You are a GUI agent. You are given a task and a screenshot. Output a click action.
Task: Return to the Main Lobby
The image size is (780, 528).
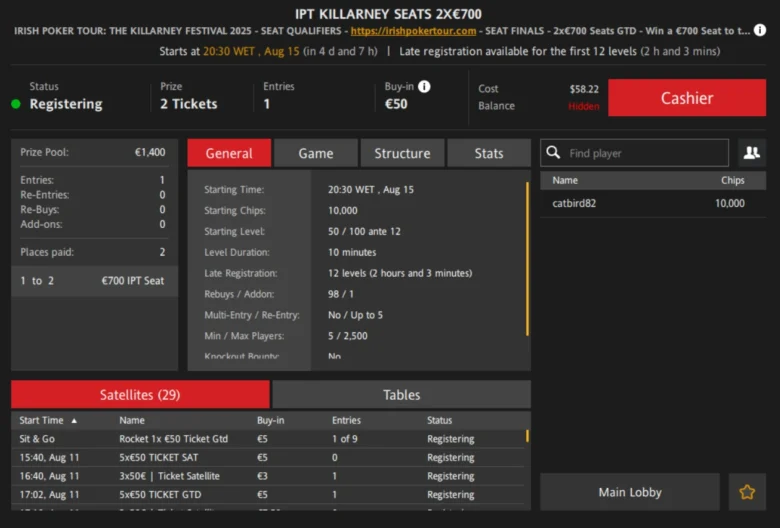[630, 492]
